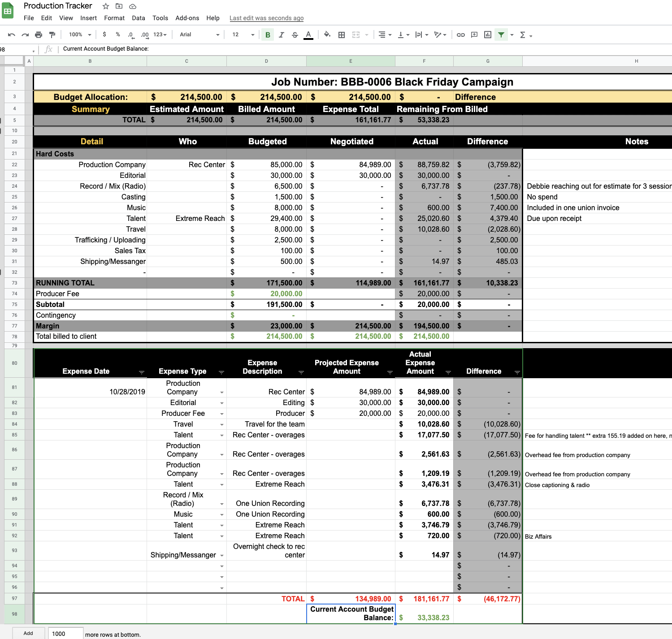Viewport: 672px width, 639px height.
Task: Open the borders tool
Action: tap(342, 35)
